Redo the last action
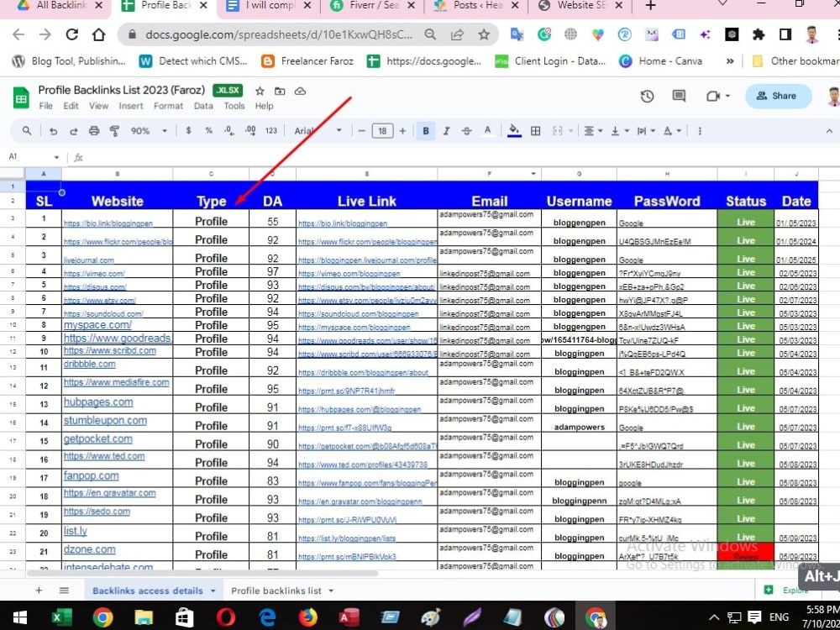The width and height of the screenshot is (840, 630). [73, 131]
